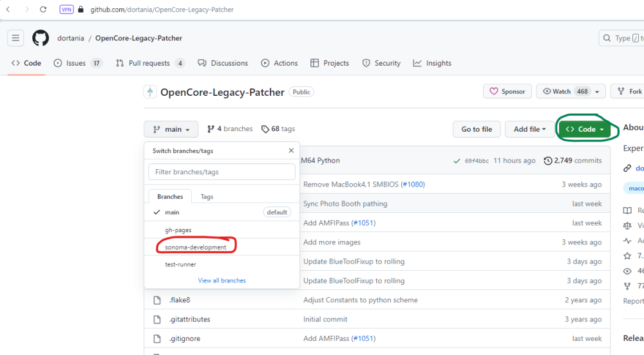The height and width of the screenshot is (355, 644).
Task: Close the Switch branches/tags popup
Action: 291,150
